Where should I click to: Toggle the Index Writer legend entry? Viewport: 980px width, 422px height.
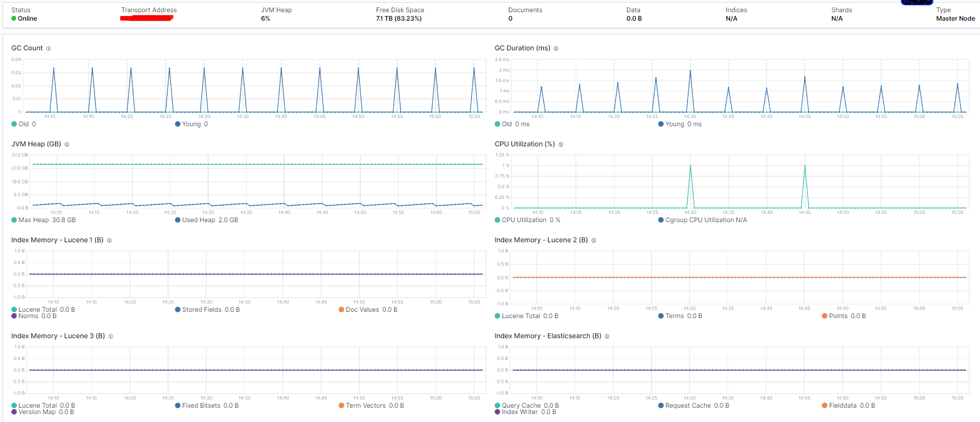[x=526, y=412]
